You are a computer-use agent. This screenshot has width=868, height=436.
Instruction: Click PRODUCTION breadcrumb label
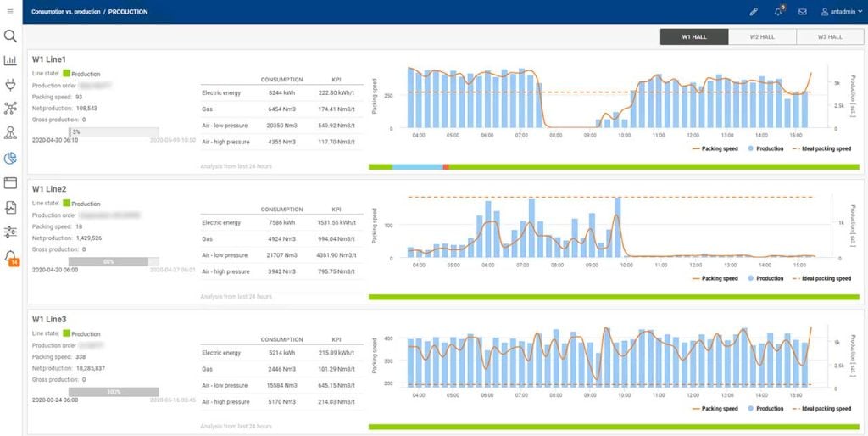click(128, 12)
